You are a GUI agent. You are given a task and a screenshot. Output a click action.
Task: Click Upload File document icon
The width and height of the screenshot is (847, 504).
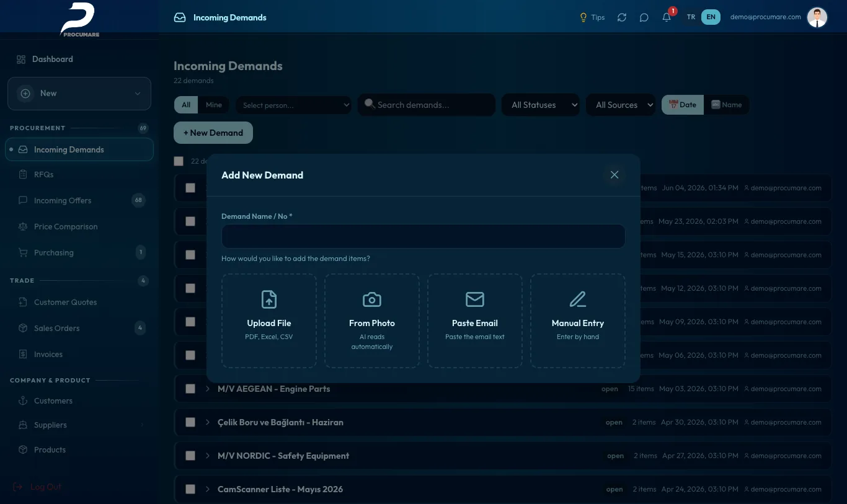tap(269, 299)
